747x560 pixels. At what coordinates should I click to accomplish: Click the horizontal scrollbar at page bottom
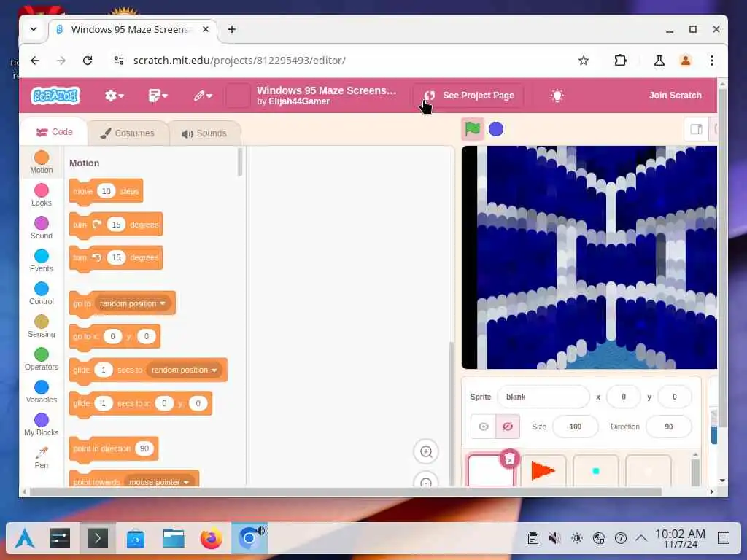345,492
